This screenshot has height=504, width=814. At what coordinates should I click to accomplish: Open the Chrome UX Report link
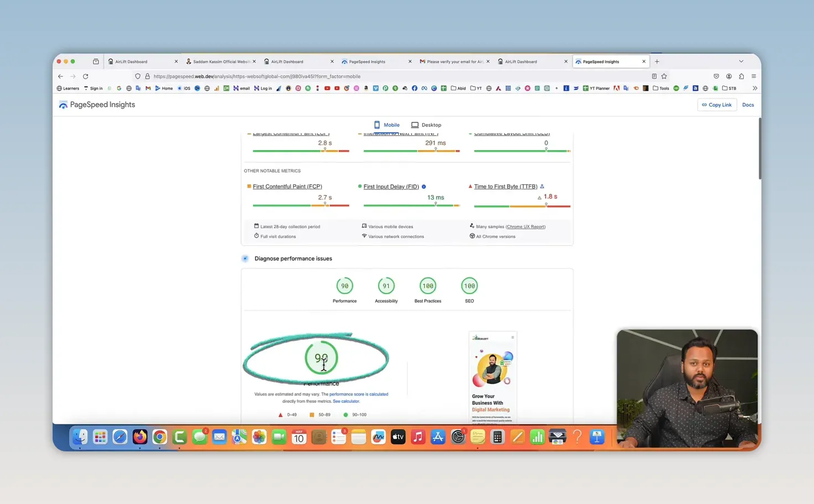pos(526,227)
